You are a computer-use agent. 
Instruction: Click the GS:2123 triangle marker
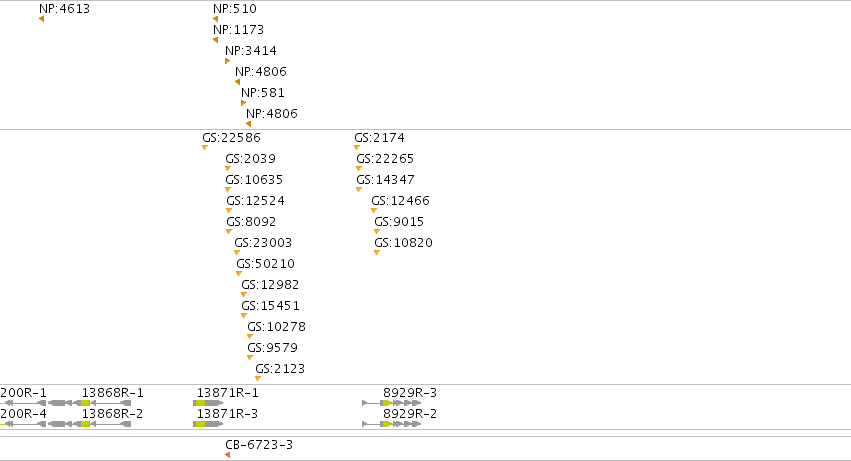coord(258,378)
